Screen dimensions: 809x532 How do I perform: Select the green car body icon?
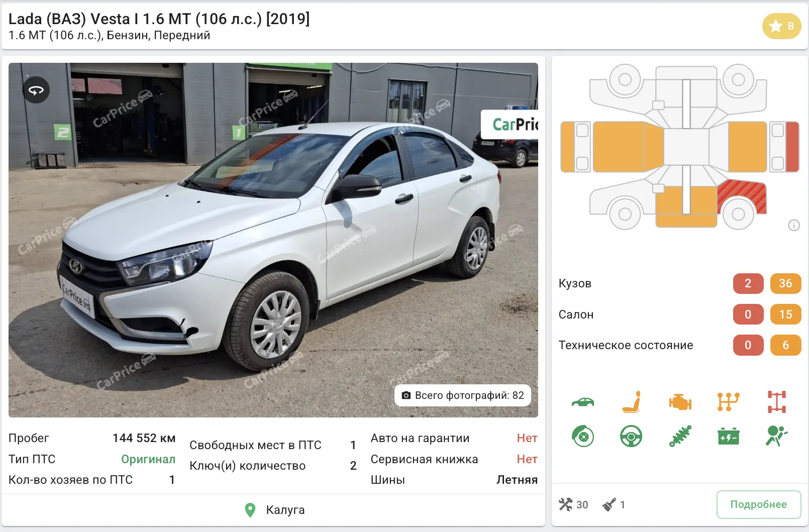[583, 402]
